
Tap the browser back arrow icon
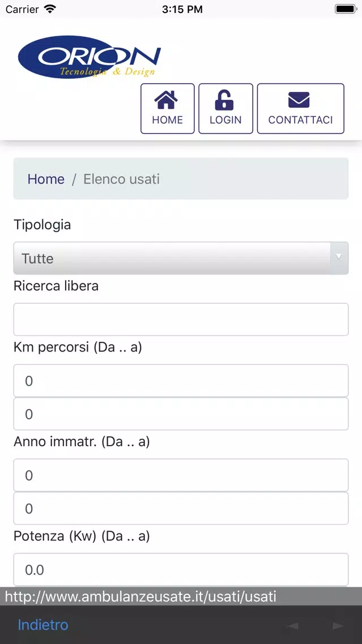pyautogui.click(x=293, y=626)
